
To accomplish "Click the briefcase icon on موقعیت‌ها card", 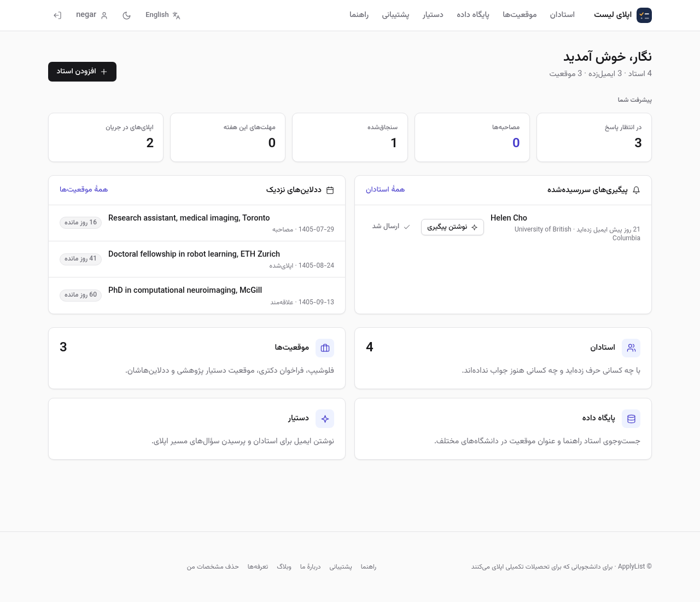I will click(325, 348).
